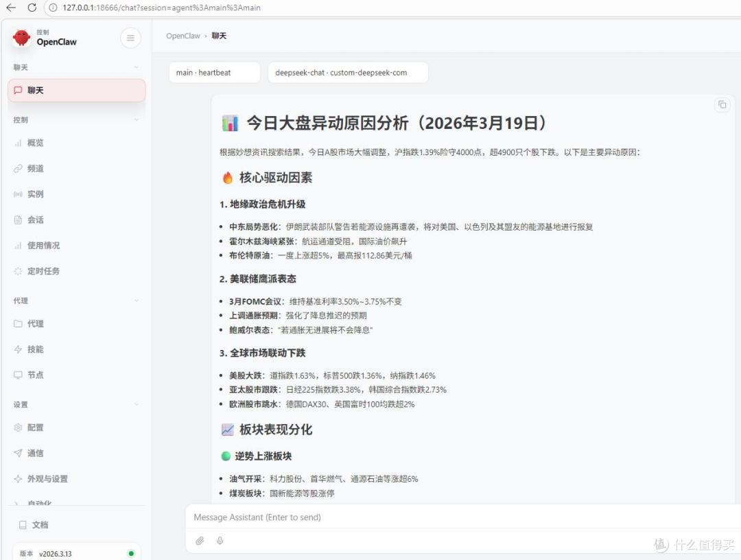Click the 2. 美联储鹰派表态 subheading
The image size is (741, 560).
pos(257,279)
